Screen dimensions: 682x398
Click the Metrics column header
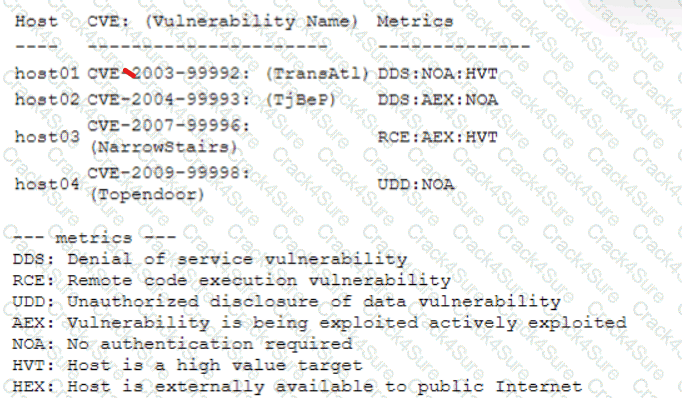click(415, 21)
